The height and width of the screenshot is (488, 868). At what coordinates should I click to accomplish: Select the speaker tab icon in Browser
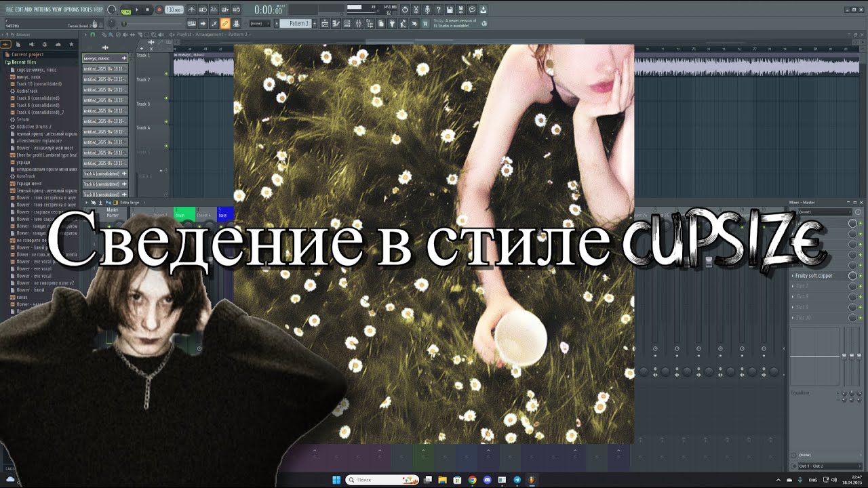pos(33,45)
